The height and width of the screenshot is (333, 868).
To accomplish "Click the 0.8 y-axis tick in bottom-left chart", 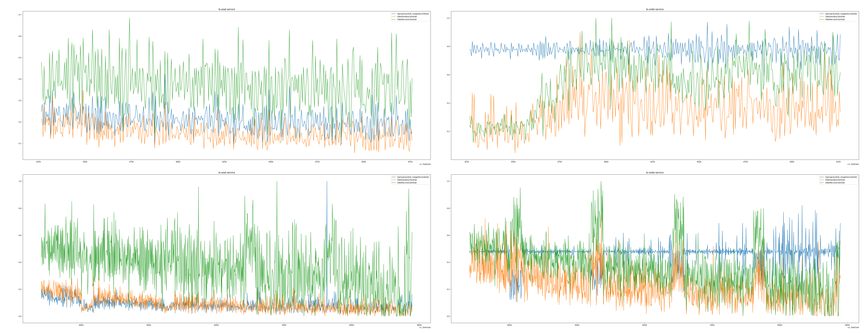I will 20,208.
